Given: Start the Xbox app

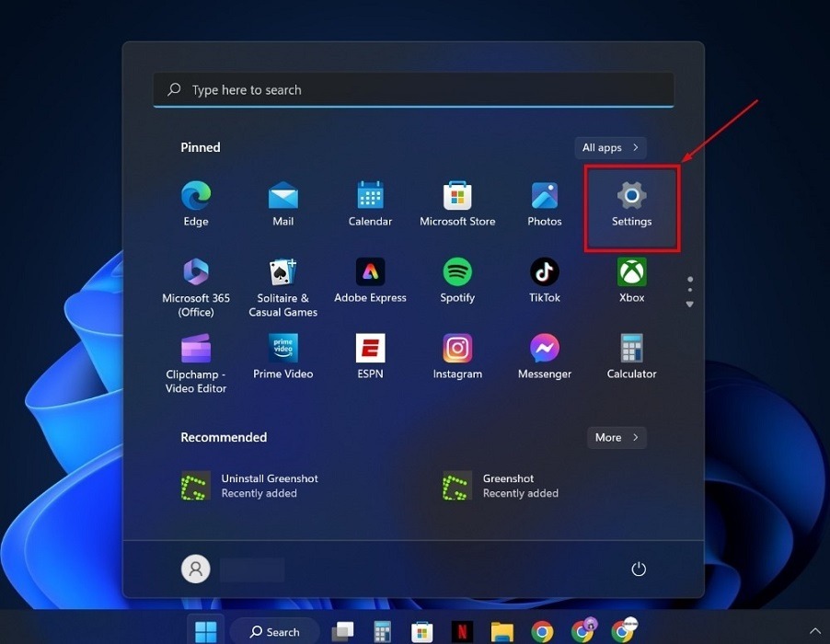Looking at the screenshot, I should (631, 272).
